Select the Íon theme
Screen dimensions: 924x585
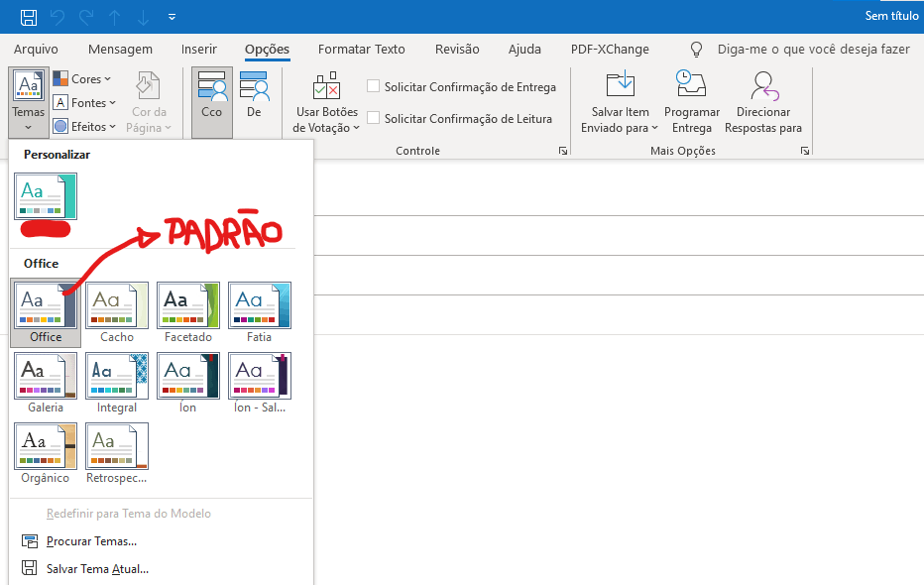click(188, 384)
